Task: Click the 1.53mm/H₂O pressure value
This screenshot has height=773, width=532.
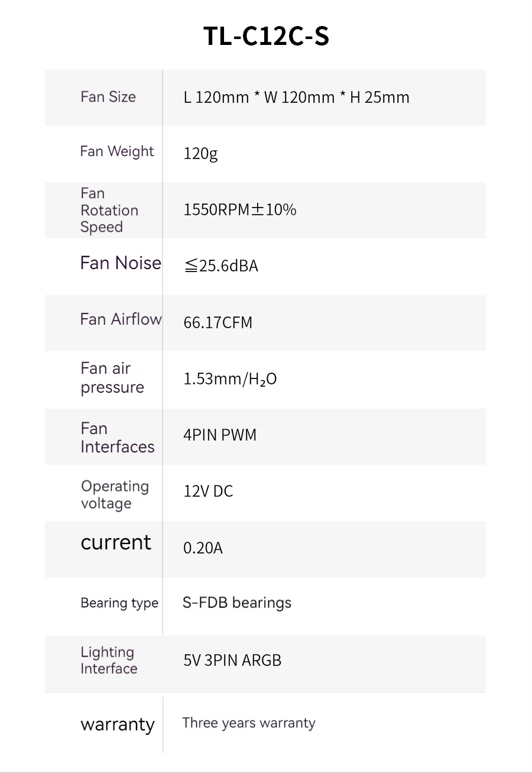Action: 230,379
